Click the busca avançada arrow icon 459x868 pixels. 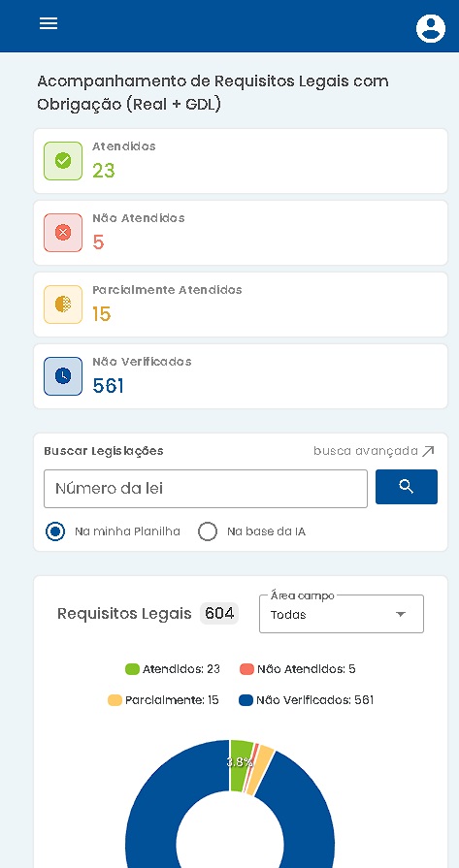tap(428, 451)
